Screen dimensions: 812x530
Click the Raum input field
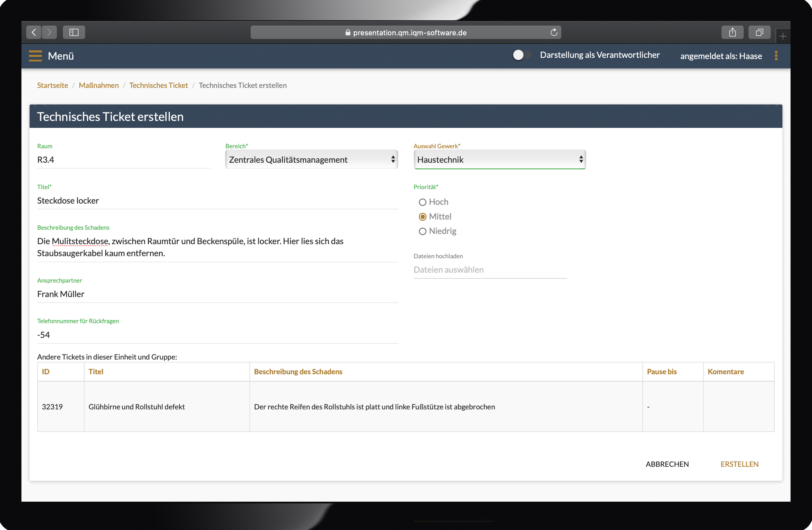coord(124,160)
